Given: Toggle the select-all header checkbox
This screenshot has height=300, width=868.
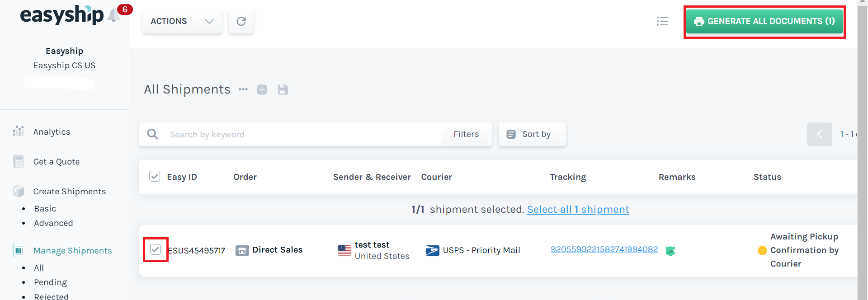Looking at the screenshot, I should pyautogui.click(x=155, y=176).
